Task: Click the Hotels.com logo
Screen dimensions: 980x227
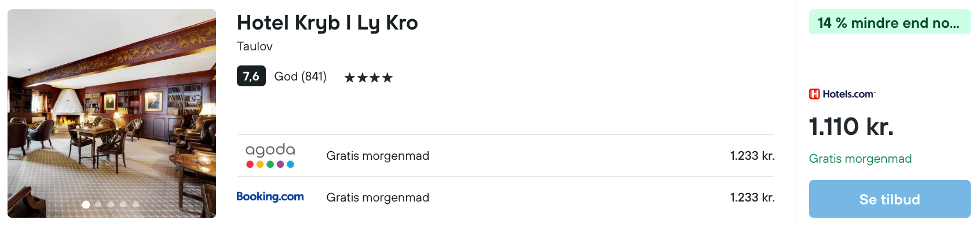Action: [842, 94]
